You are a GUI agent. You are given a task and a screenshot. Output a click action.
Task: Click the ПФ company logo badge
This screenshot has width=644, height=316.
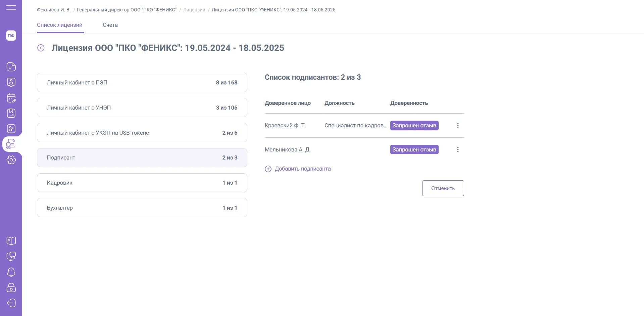coord(11,36)
